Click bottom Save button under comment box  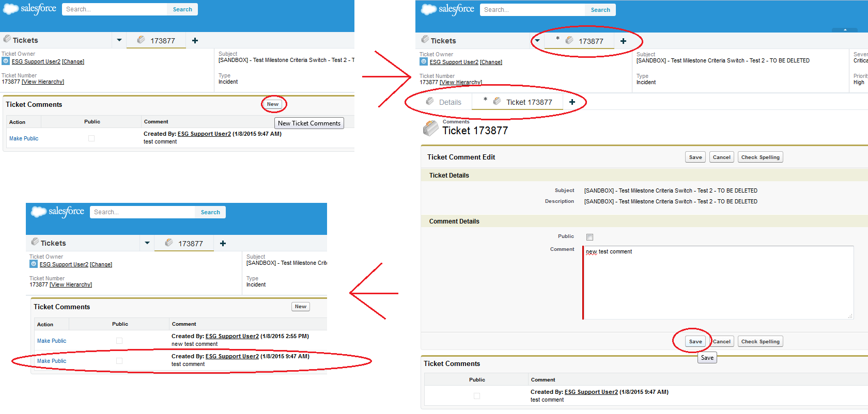pyautogui.click(x=695, y=342)
